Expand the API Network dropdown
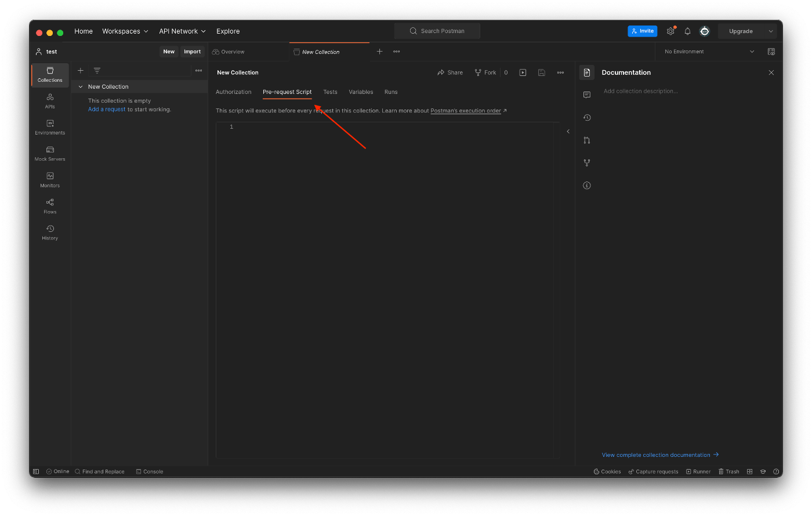Image resolution: width=812 pixels, height=516 pixels. point(182,31)
